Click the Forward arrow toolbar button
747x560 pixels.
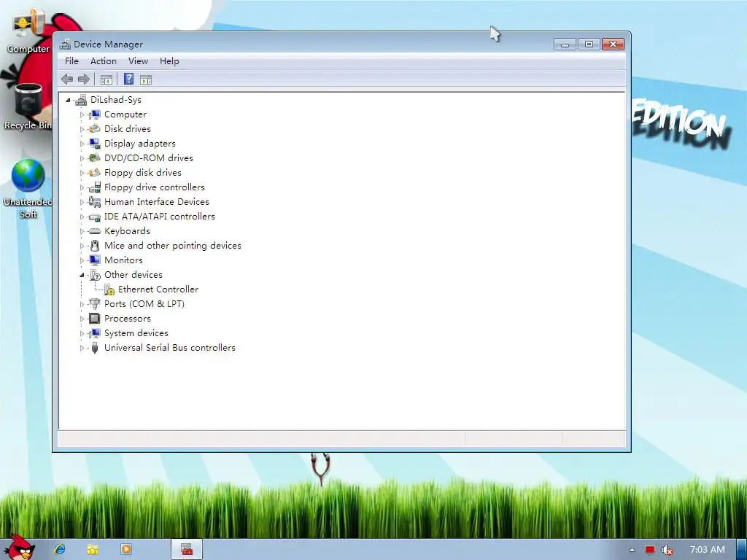84,79
